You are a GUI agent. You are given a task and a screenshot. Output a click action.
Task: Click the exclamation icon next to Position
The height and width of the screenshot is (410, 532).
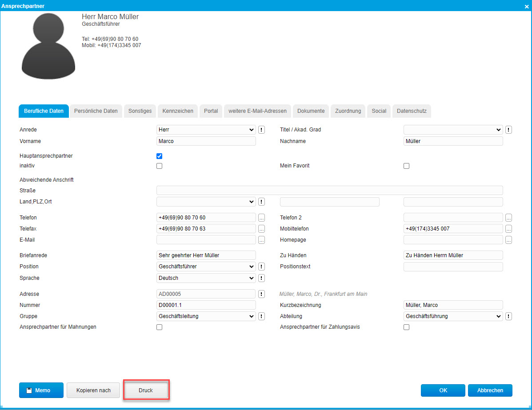click(261, 267)
